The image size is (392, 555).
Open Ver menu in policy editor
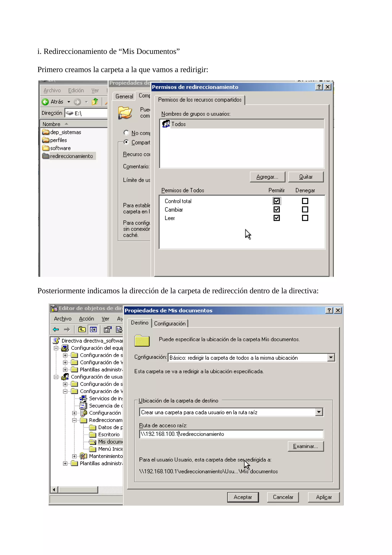coord(105,319)
